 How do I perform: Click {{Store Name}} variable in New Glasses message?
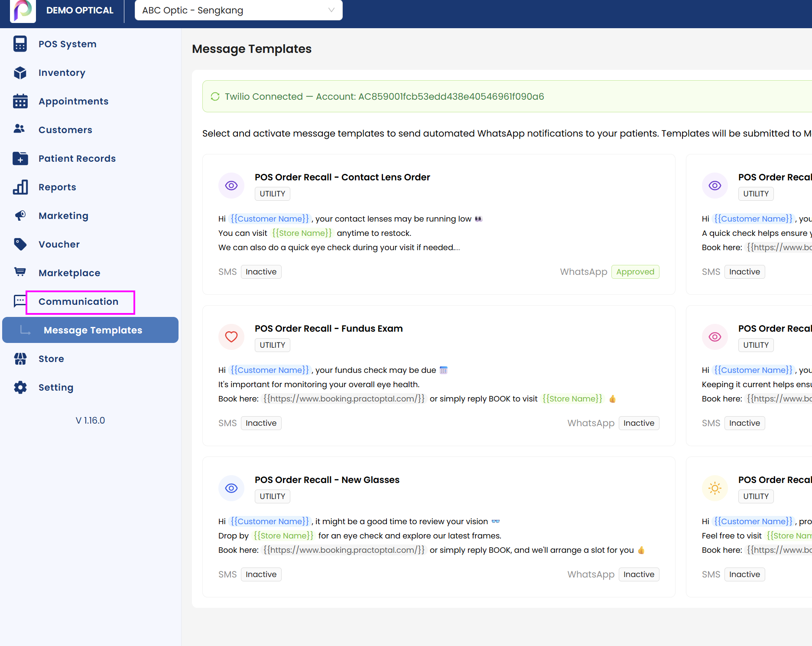tap(283, 536)
